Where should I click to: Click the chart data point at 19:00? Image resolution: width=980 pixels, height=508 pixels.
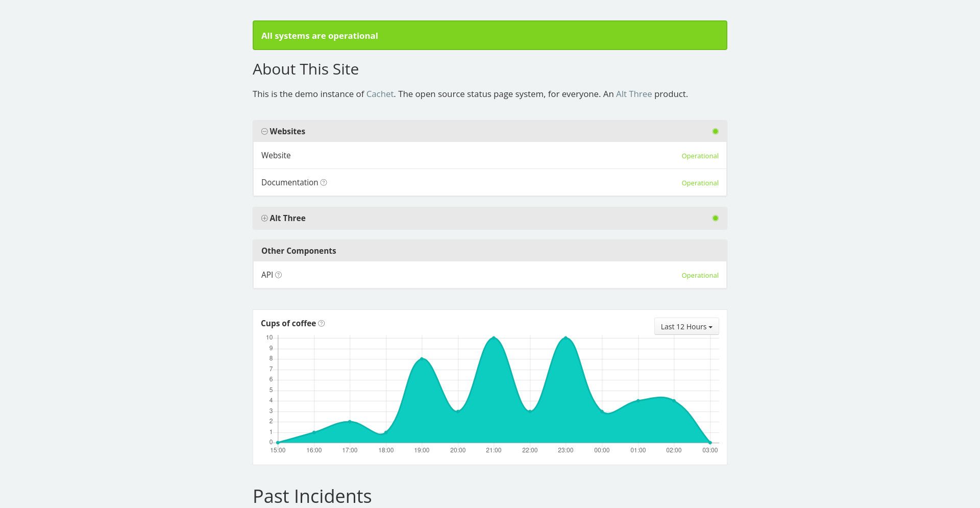point(422,358)
